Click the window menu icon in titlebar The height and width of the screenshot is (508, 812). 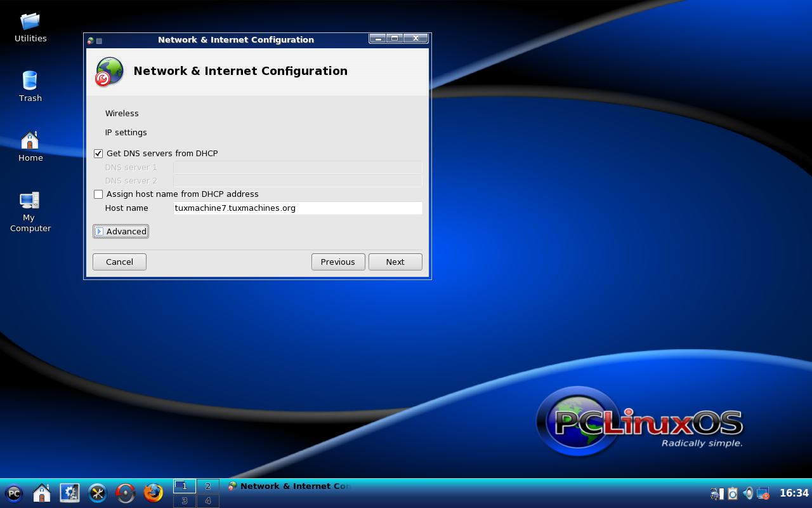[91, 41]
